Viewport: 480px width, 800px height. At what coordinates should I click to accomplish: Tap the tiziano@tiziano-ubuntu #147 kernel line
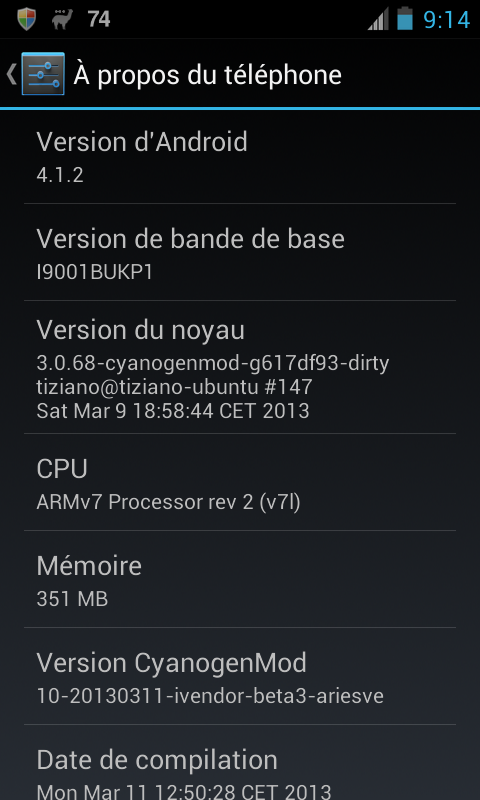[x=174, y=387]
